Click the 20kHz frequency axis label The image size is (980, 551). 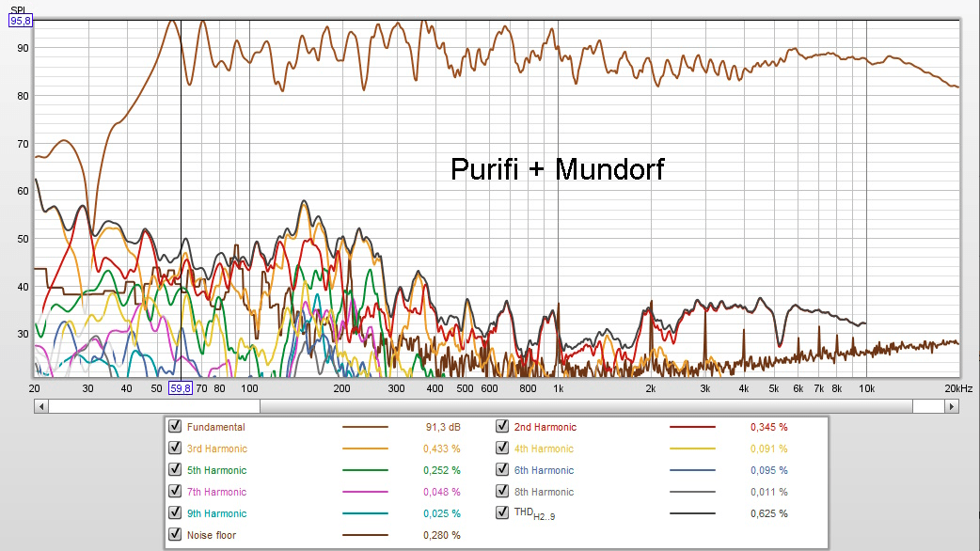[x=958, y=388]
